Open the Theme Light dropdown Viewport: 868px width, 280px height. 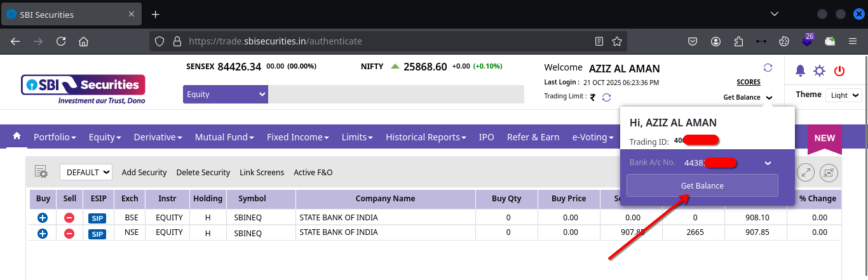(844, 95)
